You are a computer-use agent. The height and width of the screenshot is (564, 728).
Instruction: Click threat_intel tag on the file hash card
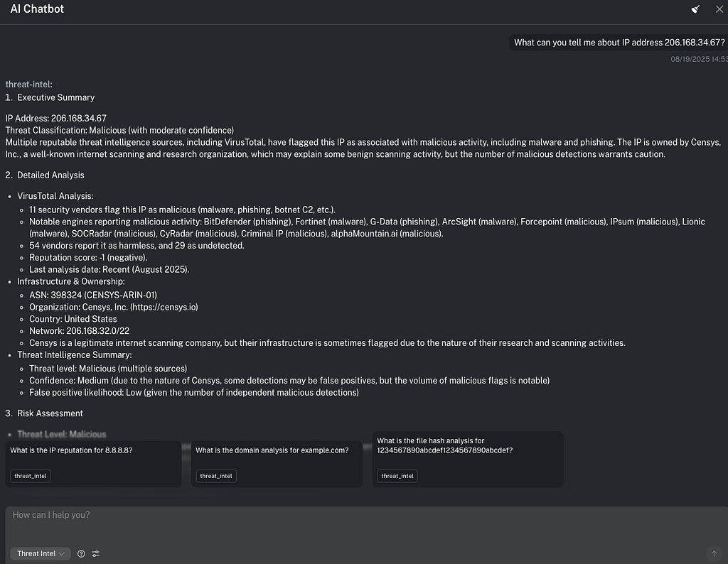coord(399,476)
